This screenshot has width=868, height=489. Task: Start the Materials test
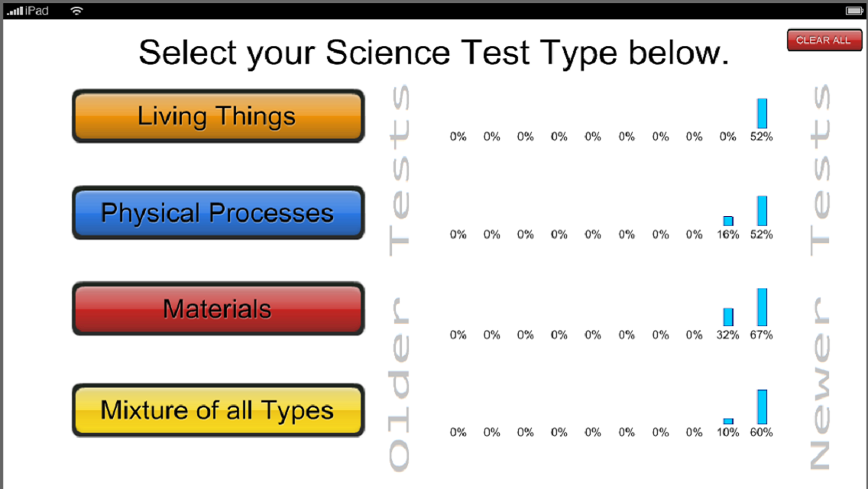pos(218,309)
